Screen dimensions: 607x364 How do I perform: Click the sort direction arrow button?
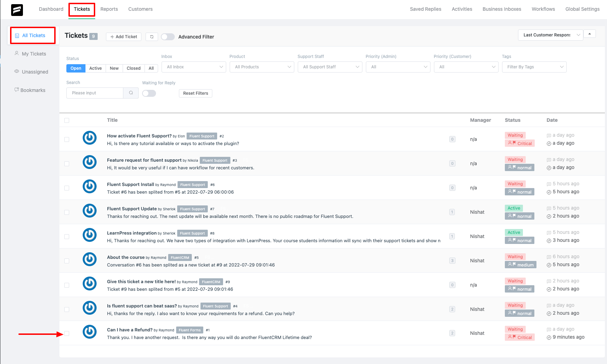point(590,34)
